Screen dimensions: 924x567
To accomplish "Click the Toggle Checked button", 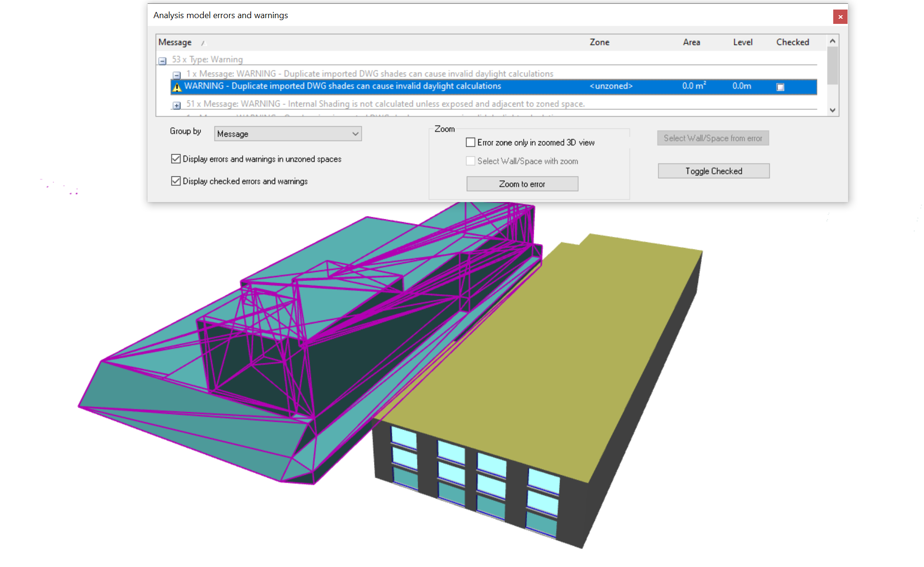I will click(x=714, y=171).
